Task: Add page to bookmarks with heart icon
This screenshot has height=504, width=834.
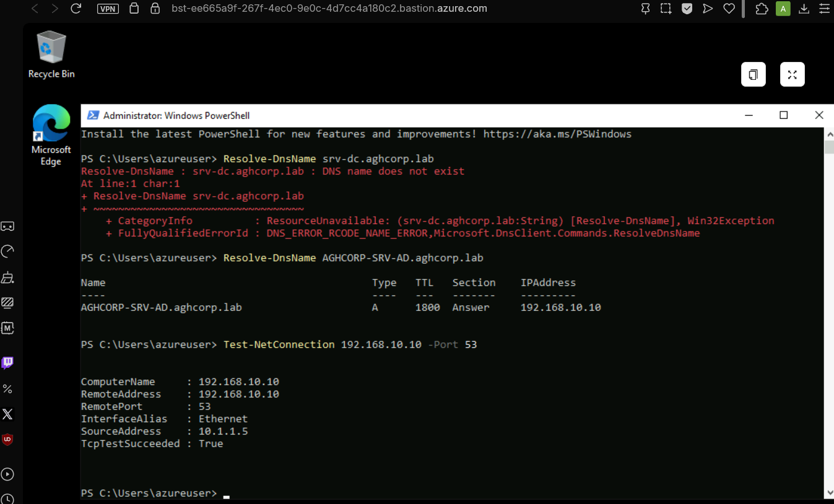Action: [729, 9]
